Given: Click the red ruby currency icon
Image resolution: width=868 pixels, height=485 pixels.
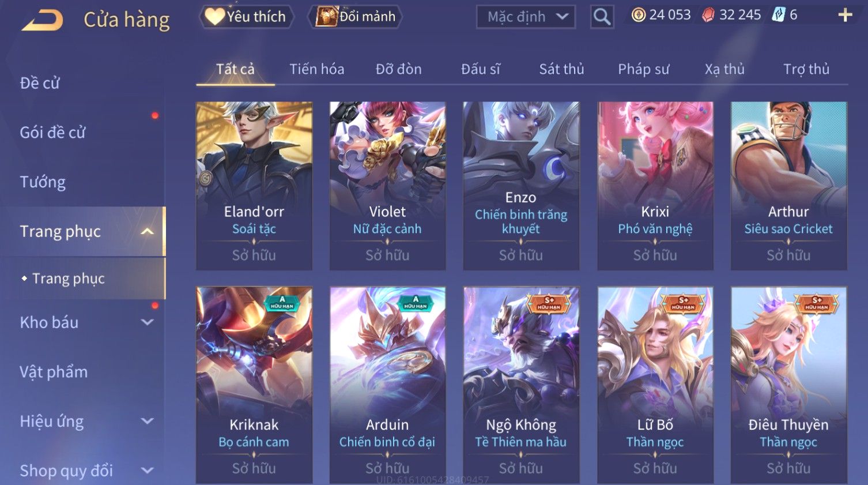Looking at the screenshot, I should (x=708, y=15).
